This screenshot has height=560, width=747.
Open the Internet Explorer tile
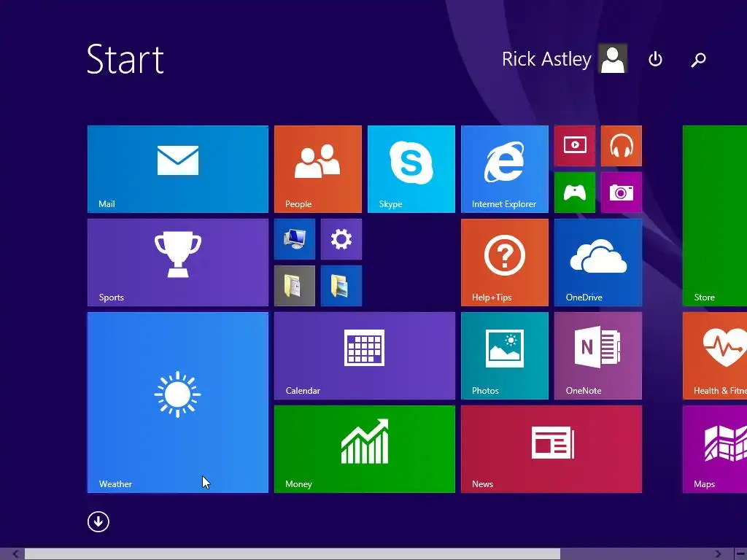coord(505,169)
